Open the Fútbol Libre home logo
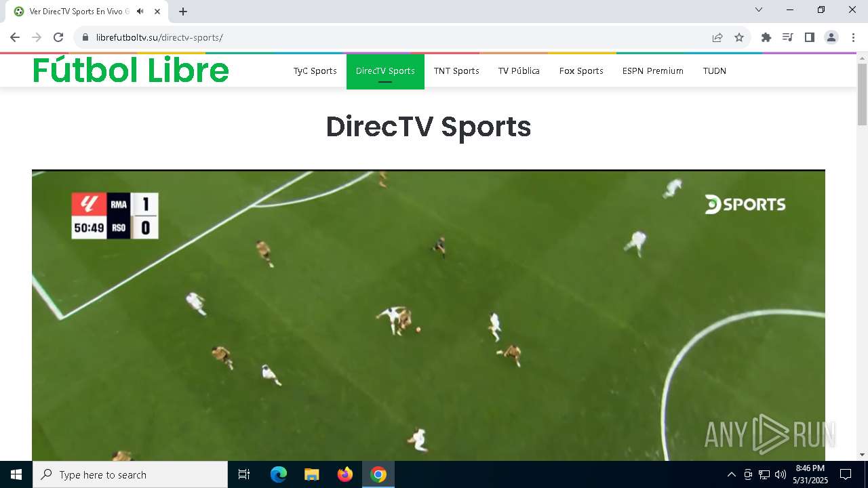This screenshot has width=868, height=488. (131, 70)
